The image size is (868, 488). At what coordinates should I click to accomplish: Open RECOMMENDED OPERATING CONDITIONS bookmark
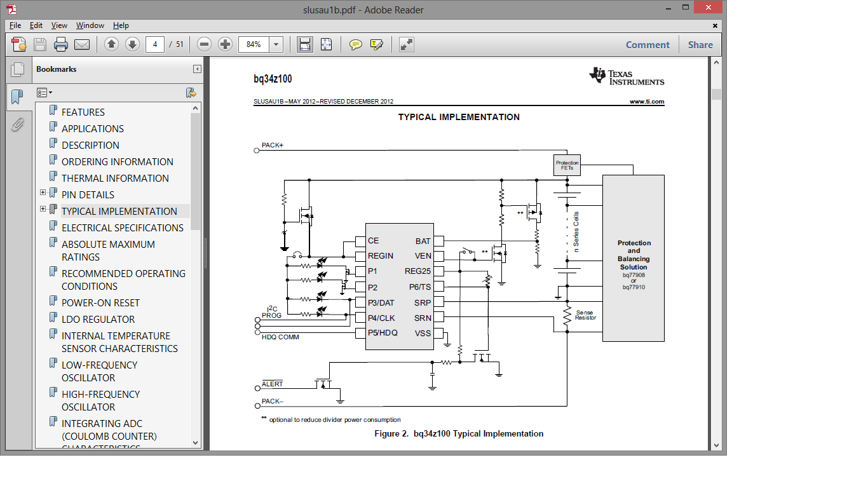click(x=123, y=280)
